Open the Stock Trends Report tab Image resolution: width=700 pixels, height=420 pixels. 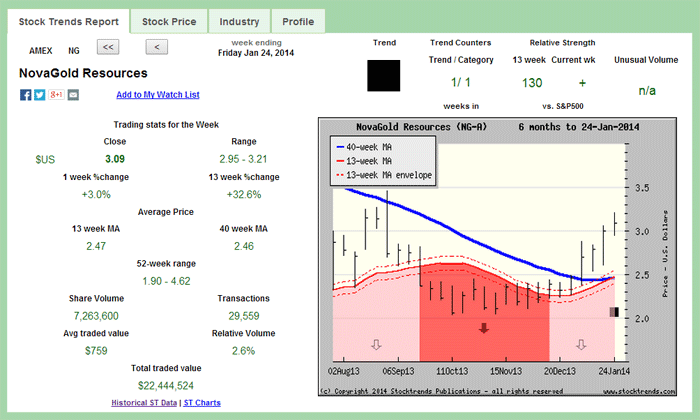[69, 21]
